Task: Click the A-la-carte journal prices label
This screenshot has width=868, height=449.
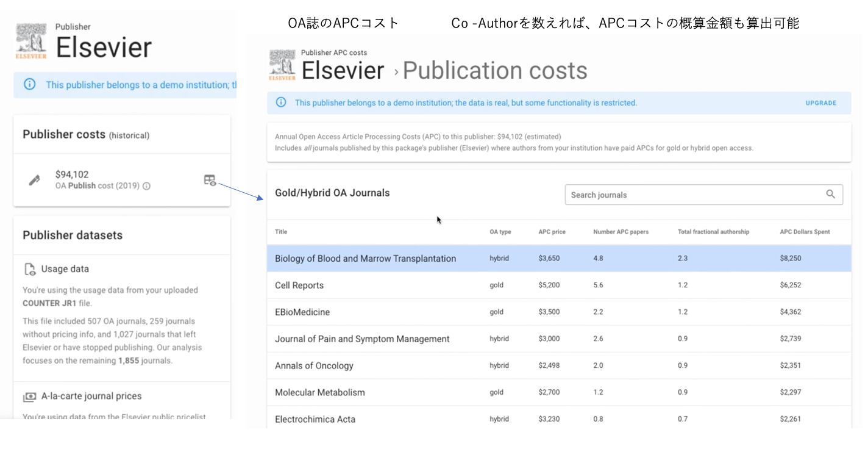Action: [91, 397]
